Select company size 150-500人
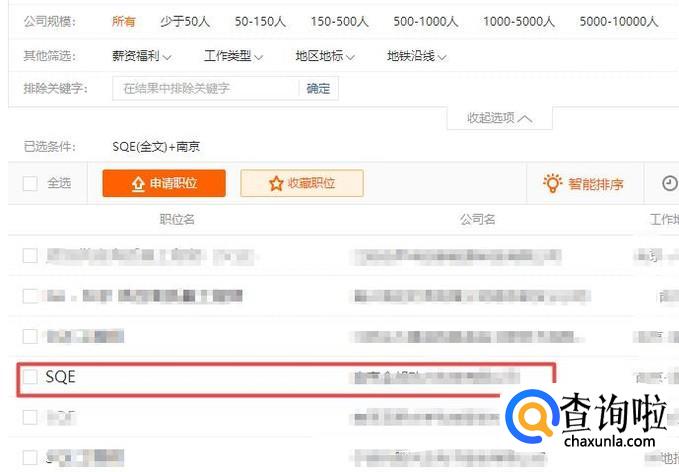679x472 pixels. [x=340, y=21]
